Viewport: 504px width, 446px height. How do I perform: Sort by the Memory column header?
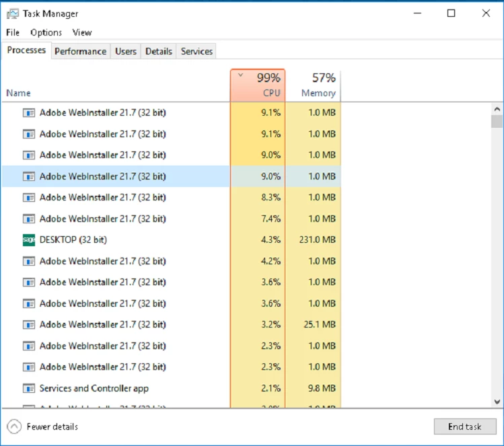click(x=313, y=85)
